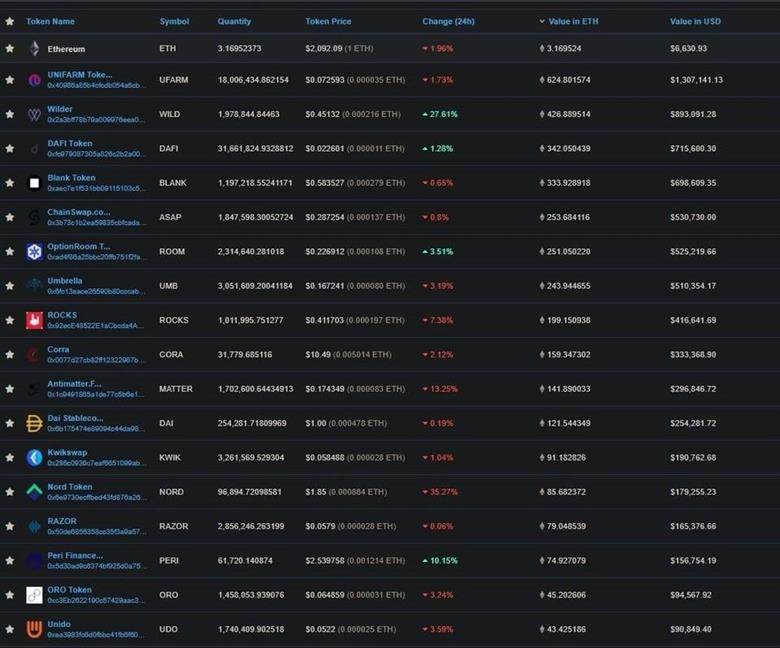The image size is (780, 648).
Task: Click the KWIK symbol cell
Action: click(170, 458)
